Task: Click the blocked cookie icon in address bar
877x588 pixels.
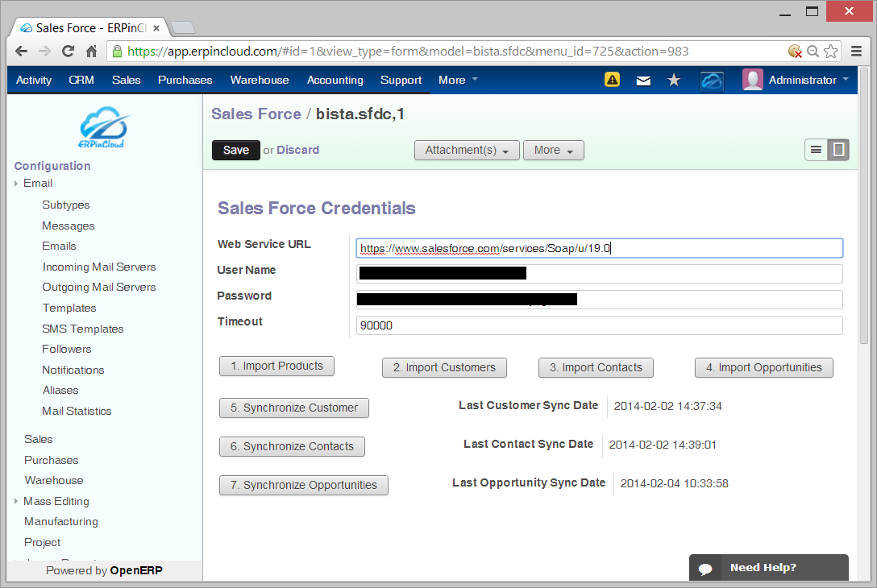Action: pyautogui.click(x=795, y=52)
